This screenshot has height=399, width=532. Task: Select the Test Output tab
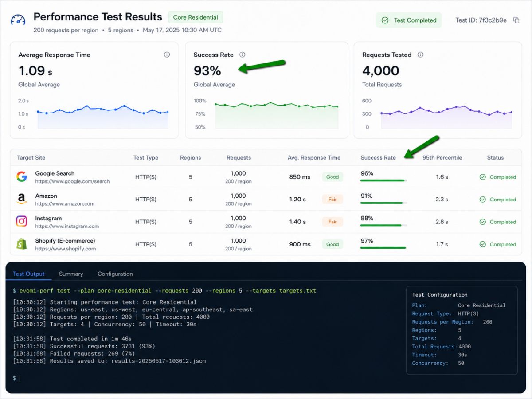[x=29, y=274]
